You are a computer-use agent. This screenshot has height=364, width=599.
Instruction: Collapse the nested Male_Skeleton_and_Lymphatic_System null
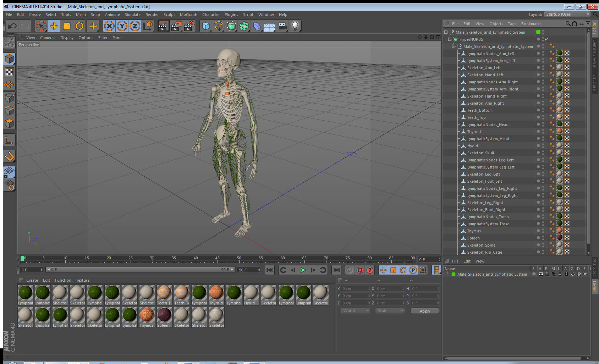454,46
